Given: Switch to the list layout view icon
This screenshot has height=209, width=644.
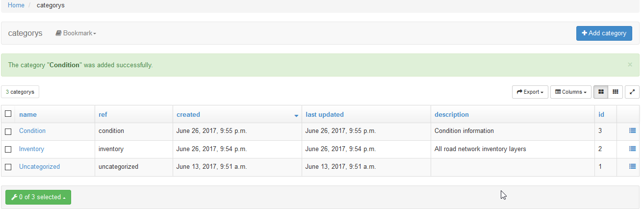Looking at the screenshot, I should point(601,92).
